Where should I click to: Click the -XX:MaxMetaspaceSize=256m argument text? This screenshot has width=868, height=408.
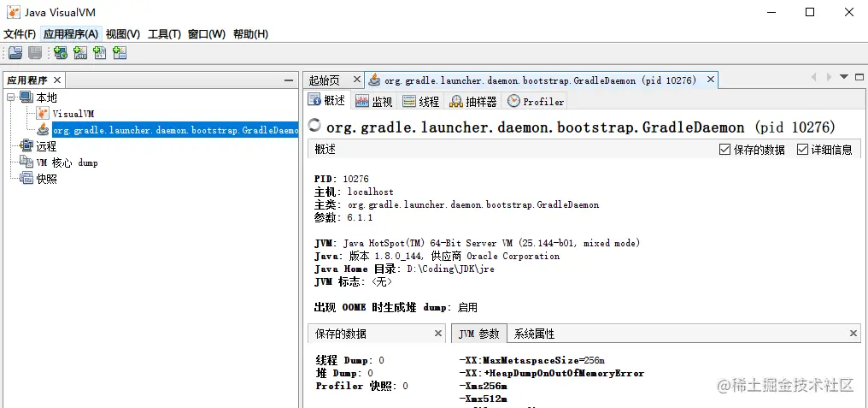(532, 360)
